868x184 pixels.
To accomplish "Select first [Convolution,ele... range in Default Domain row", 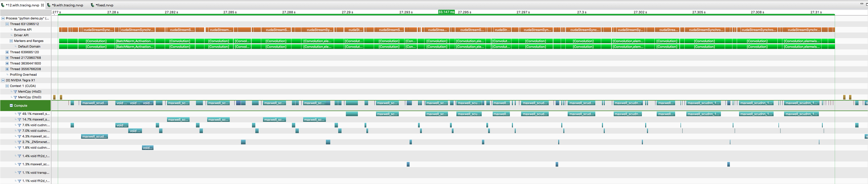I will tap(317, 47).
